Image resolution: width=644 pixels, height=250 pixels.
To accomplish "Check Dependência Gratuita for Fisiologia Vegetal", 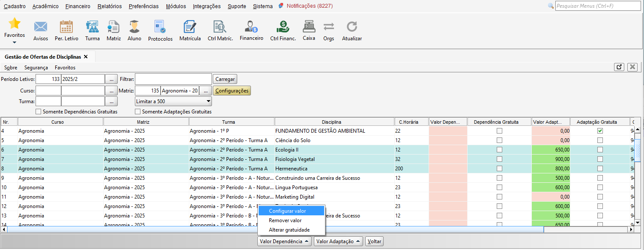I will coord(499,159).
